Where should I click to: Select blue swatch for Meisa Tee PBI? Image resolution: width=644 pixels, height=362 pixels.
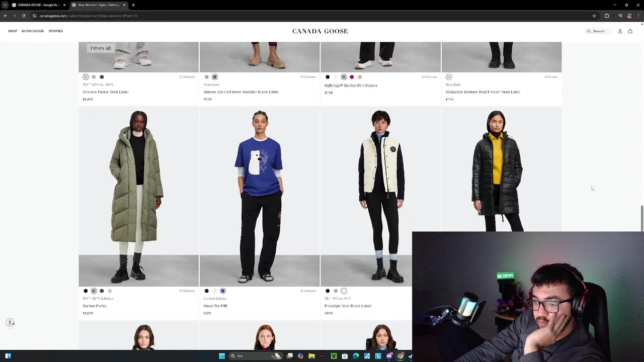point(223,291)
